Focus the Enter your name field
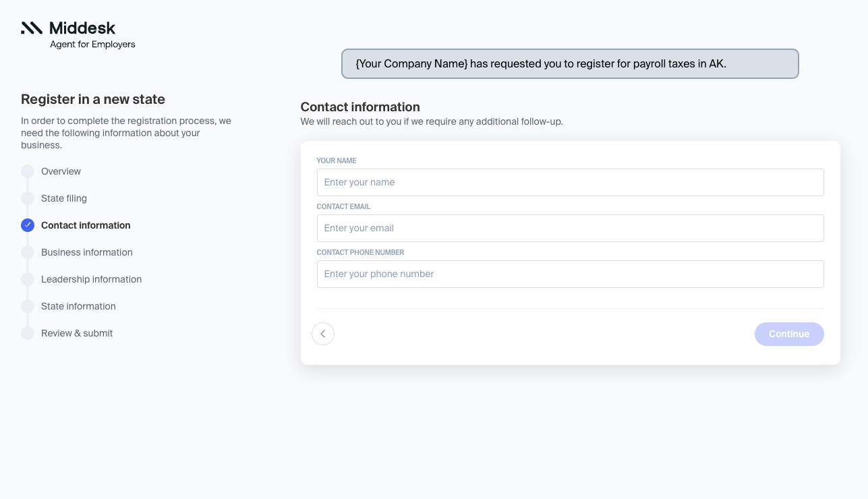 click(x=570, y=182)
